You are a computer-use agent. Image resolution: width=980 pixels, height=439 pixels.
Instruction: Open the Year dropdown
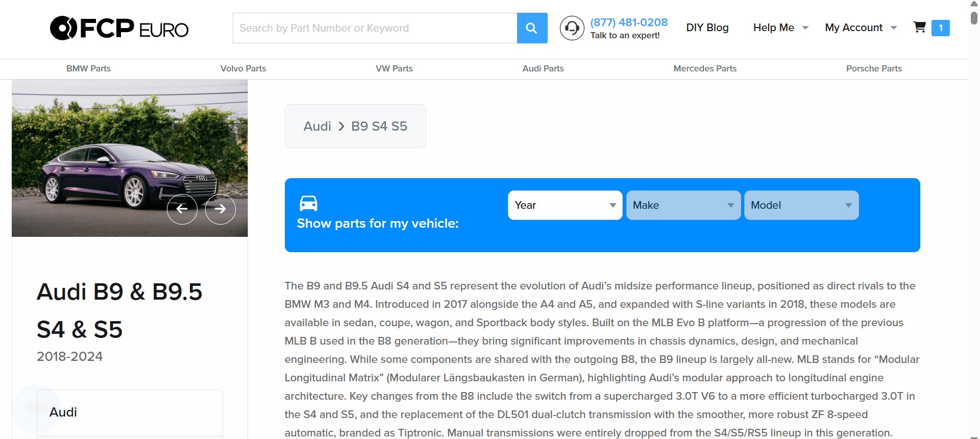[565, 205]
